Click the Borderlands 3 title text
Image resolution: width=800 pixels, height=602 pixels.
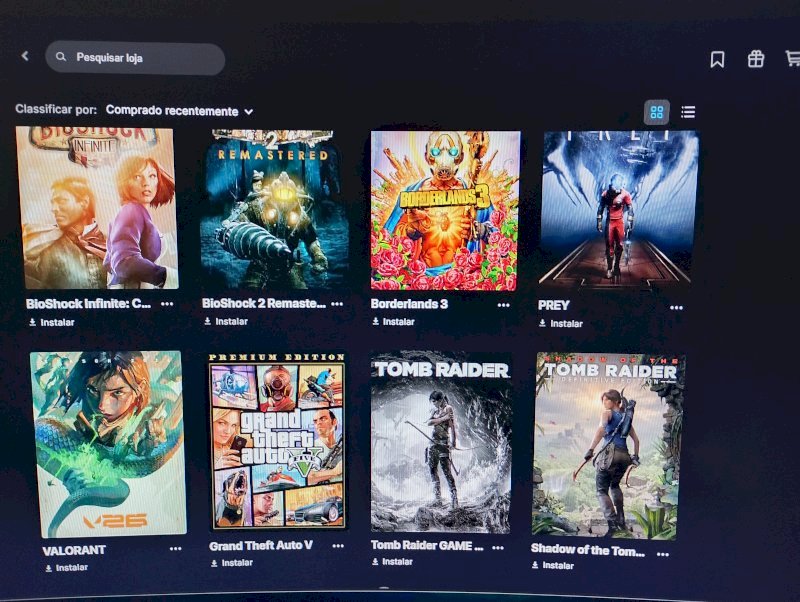409,304
